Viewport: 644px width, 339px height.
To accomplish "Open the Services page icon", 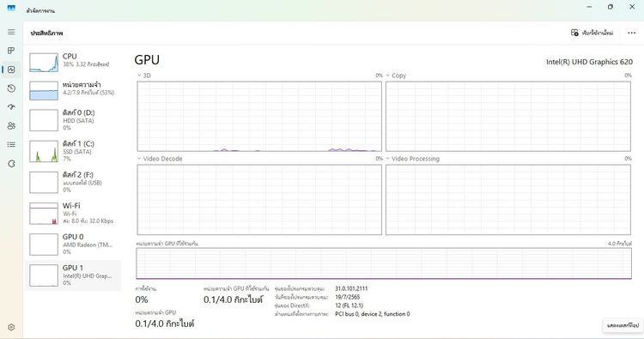I will point(11,163).
